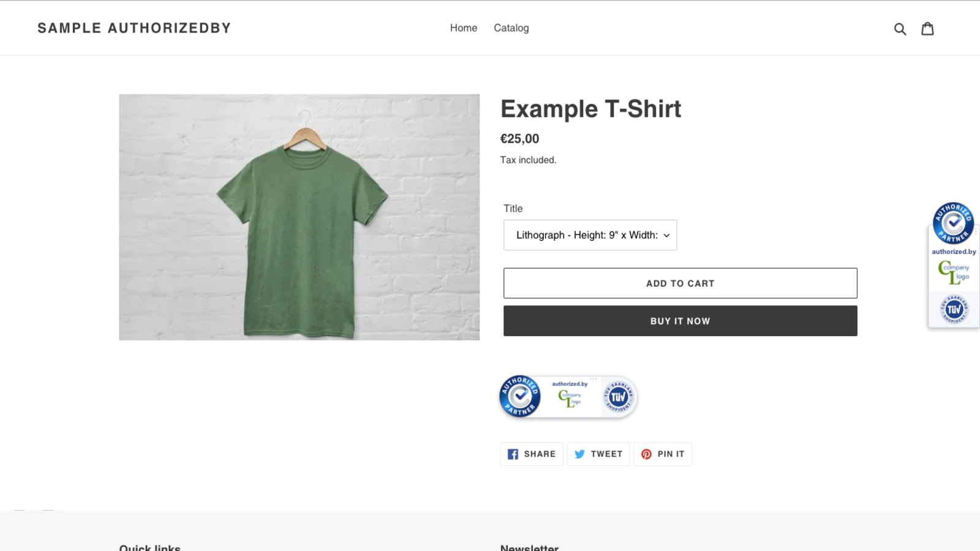Screen dimensions: 980x551
Task: Open the Title variant dropdown
Action: click(x=590, y=235)
